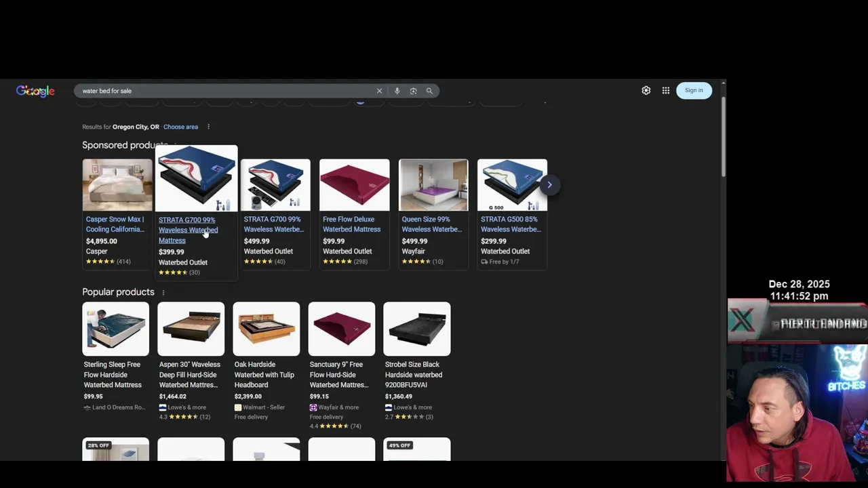Open the Sterling Sleep Free Flow Hardside title

pos(113,375)
